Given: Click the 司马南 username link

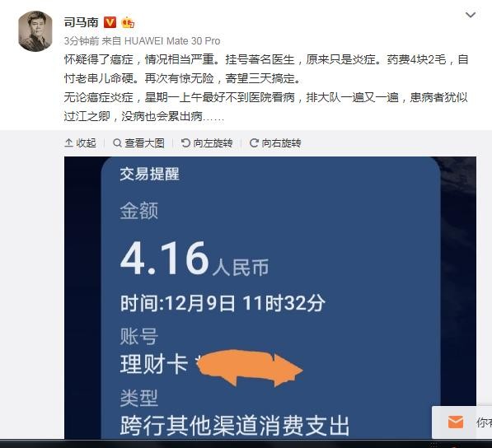Looking at the screenshot, I should (x=82, y=22).
